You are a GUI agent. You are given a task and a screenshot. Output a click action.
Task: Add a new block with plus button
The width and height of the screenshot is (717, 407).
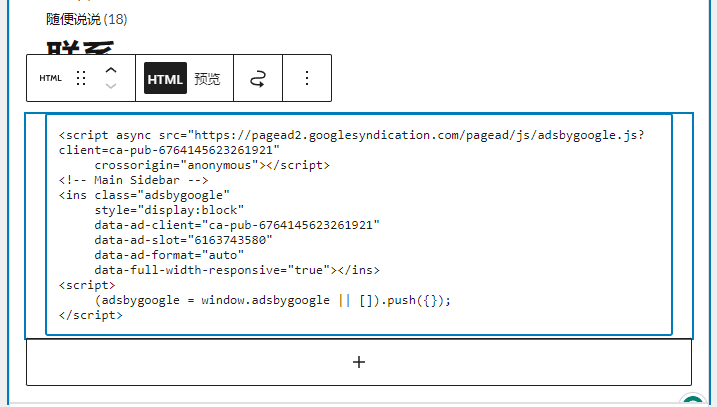[359, 362]
